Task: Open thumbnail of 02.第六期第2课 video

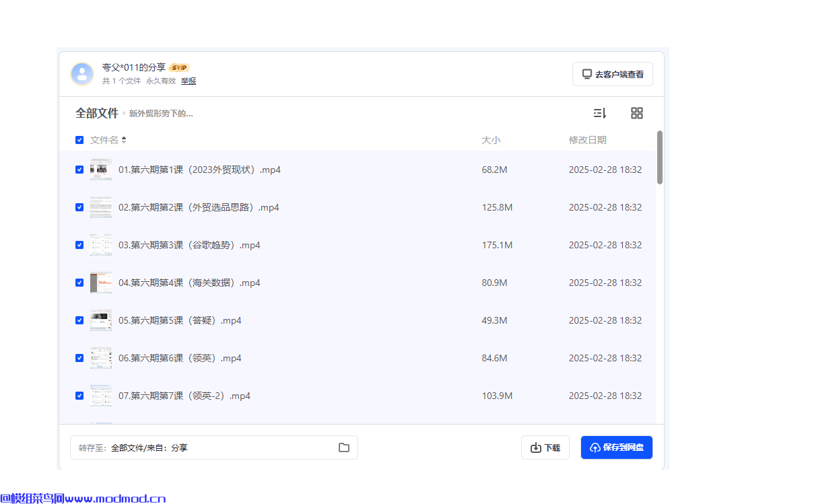Action: 101,207
